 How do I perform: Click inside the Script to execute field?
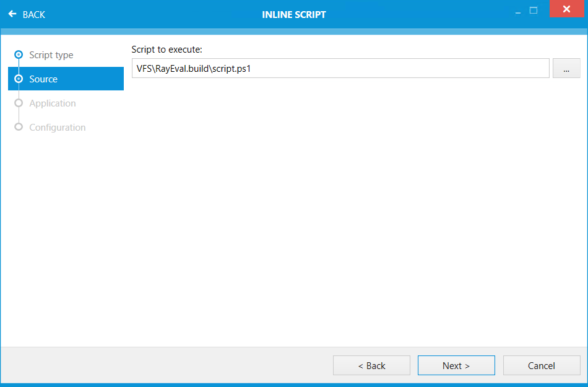click(x=340, y=68)
